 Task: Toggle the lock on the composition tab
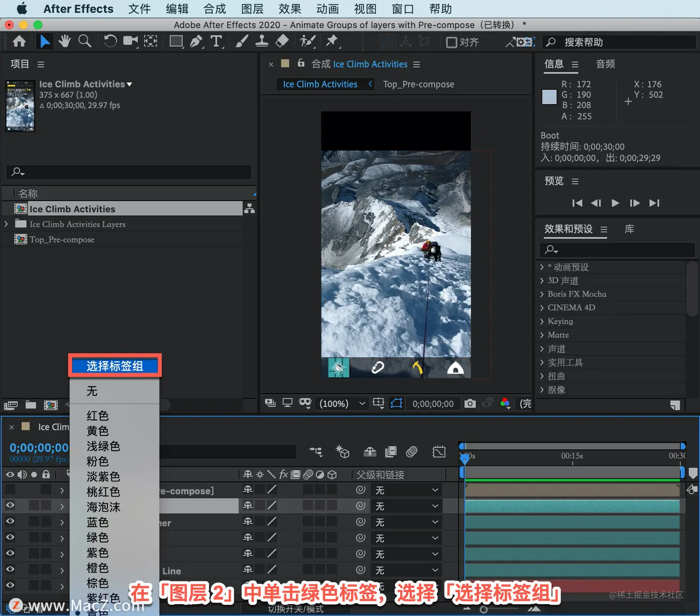301,63
